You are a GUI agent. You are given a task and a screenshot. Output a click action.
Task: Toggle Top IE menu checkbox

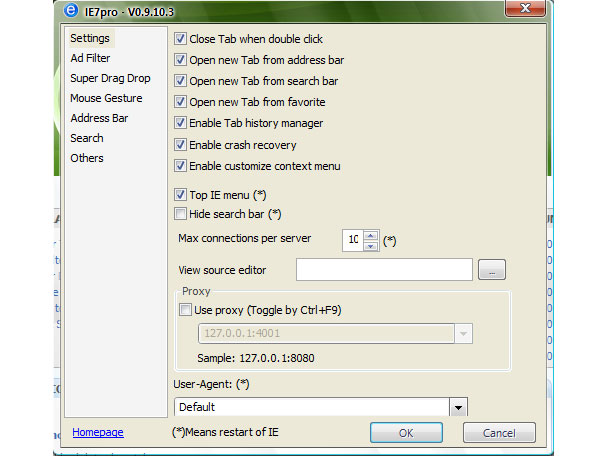180,194
